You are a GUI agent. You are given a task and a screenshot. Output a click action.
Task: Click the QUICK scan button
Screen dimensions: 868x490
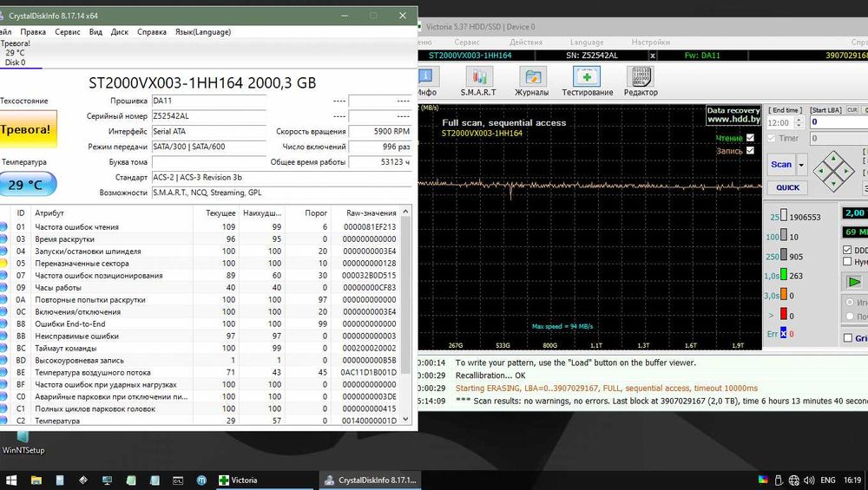click(x=787, y=187)
